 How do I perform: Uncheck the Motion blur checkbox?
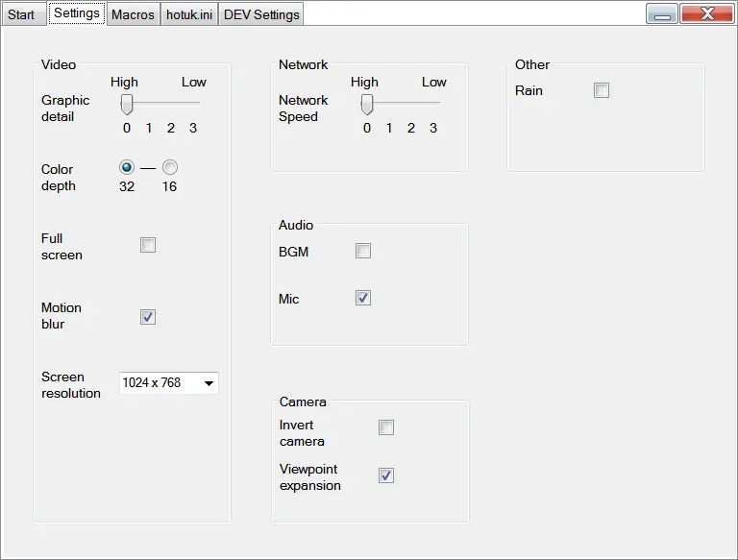(x=148, y=317)
